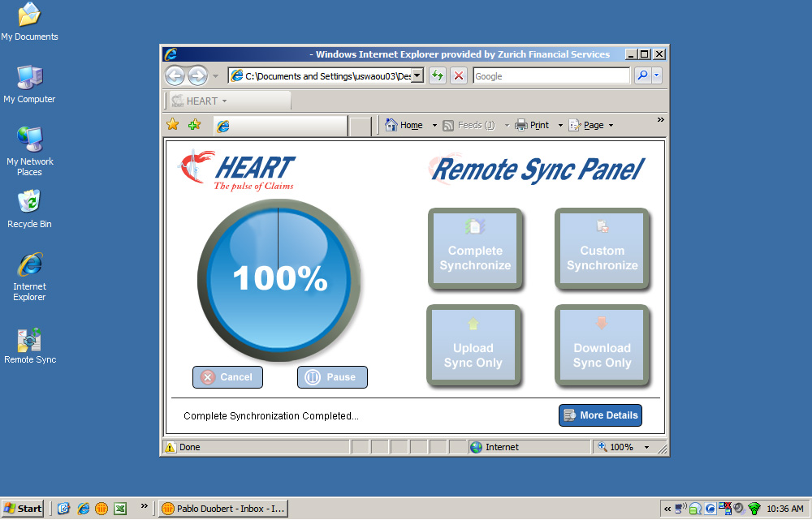Expand the zoom level dropdown arrow
The image size is (812, 520).
coord(646,448)
